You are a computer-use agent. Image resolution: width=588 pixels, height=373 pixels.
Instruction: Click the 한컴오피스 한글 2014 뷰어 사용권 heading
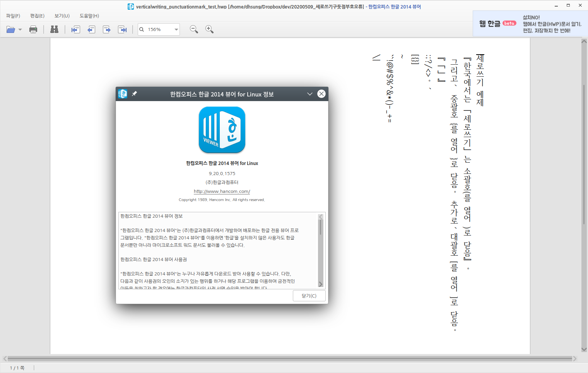click(154, 260)
